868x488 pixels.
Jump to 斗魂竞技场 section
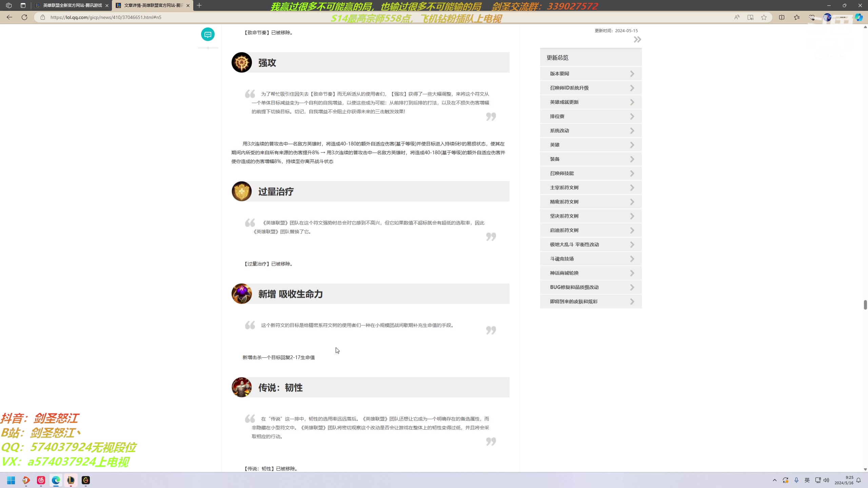pos(591,259)
